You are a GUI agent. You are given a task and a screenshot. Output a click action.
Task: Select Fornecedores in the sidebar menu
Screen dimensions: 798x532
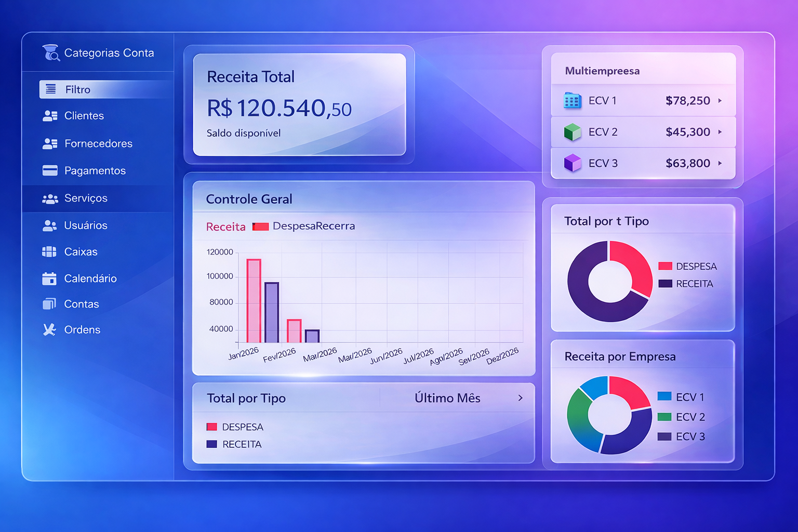(x=98, y=143)
